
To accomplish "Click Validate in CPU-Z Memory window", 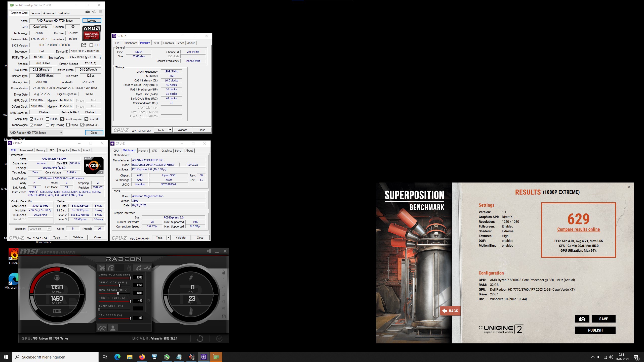I will (182, 130).
